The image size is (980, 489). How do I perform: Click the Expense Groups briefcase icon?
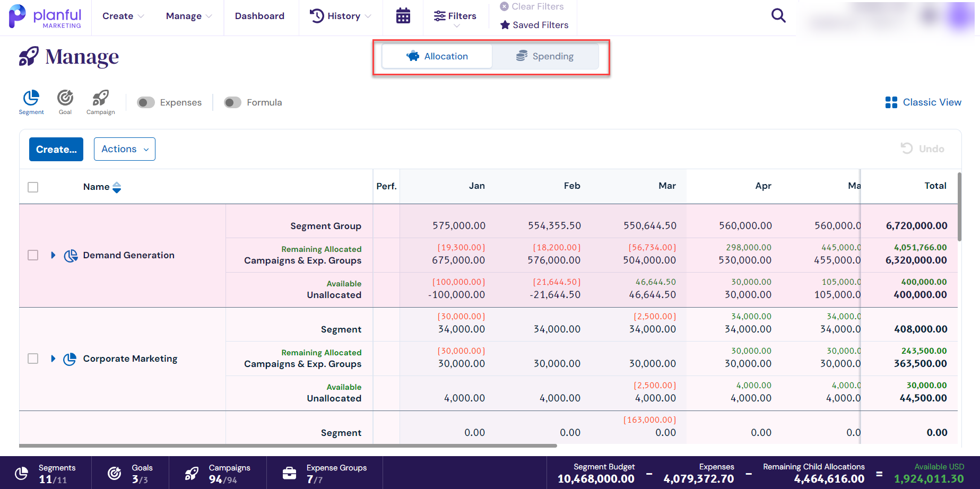(289, 473)
